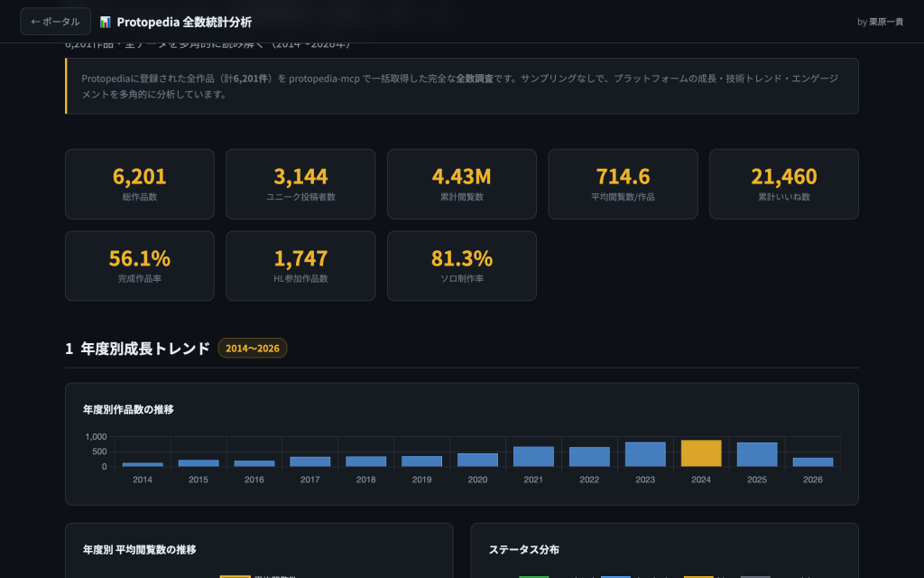Click the 2025 bar in the works chart
The height and width of the screenshot is (578, 924).
pyautogui.click(x=757, y=454)
